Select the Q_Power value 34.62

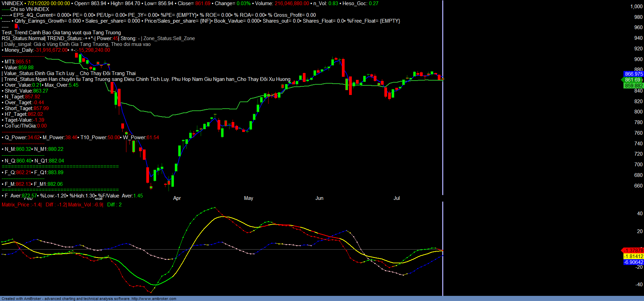(x=34, y=137)
